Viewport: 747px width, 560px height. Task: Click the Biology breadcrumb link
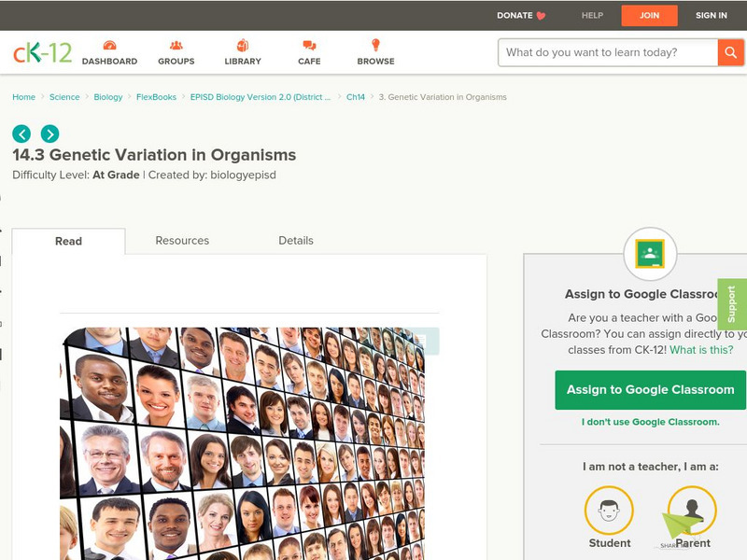(108, 97)
